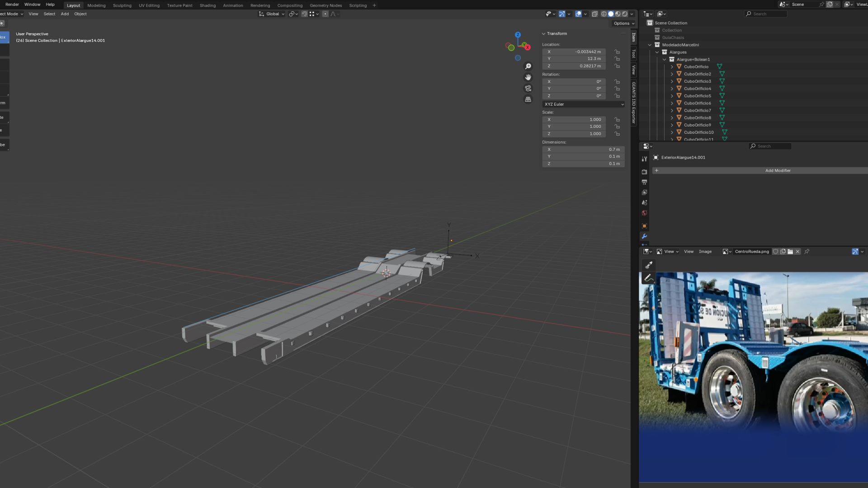
Task: Click the proportional editing falloff icon
Action: click(x=333, y=14)
